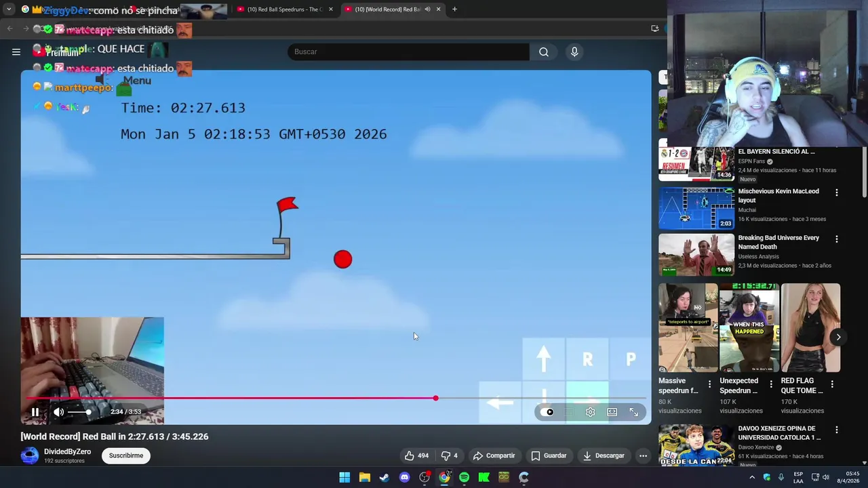Open Breaking Bad Universe video thumbnail
Image resolution: width=868 pixels, height=488 pixels.
click(696, 255)
